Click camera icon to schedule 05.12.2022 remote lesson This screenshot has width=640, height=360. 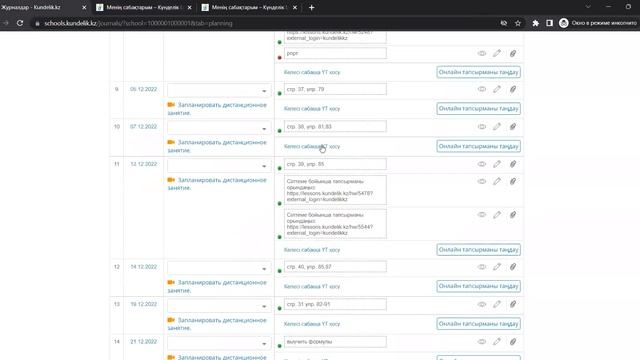coord(171,105)
